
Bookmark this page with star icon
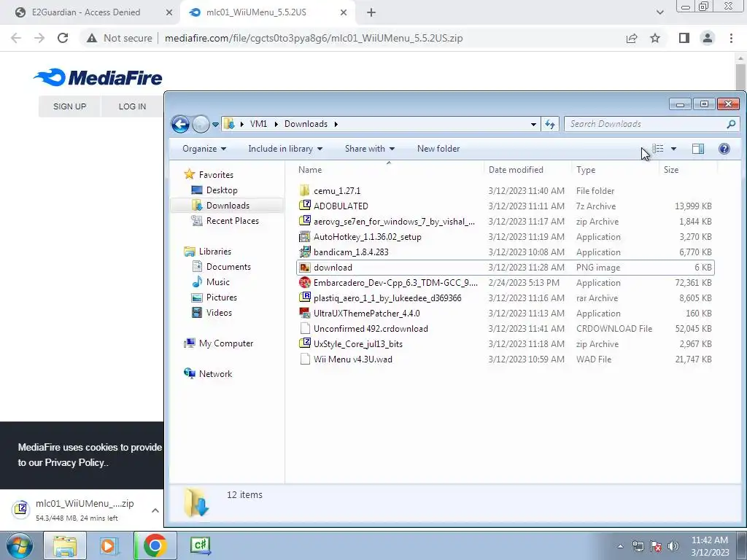click(655, 38)
